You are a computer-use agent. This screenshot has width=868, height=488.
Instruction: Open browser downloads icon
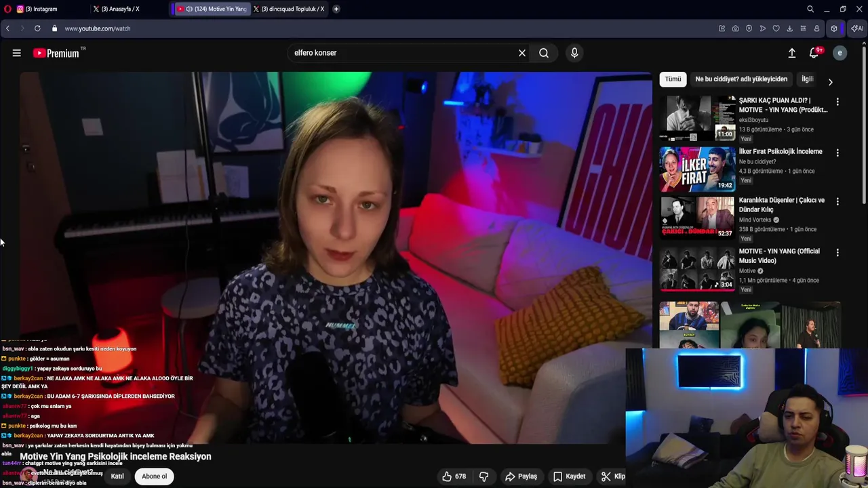(x=790, y=28)
